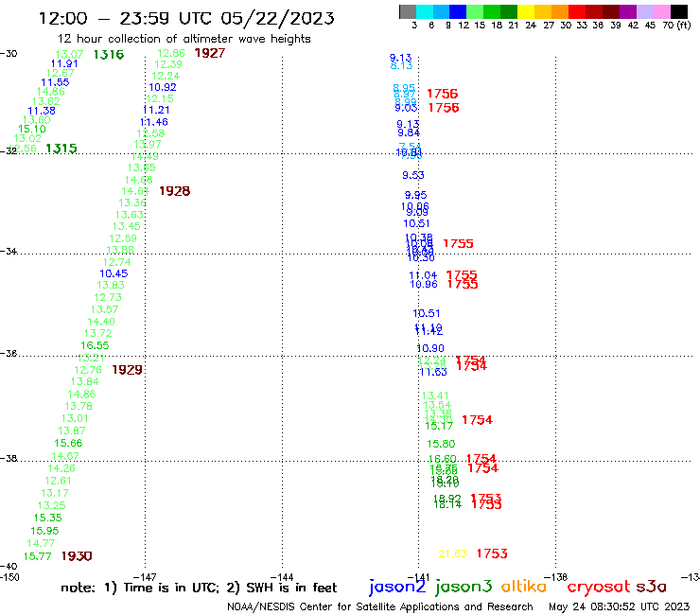Click the wave height value 14.68
The width and height of the screenshot is (700, 615).
pyautogui.click(x=139, y=180)
